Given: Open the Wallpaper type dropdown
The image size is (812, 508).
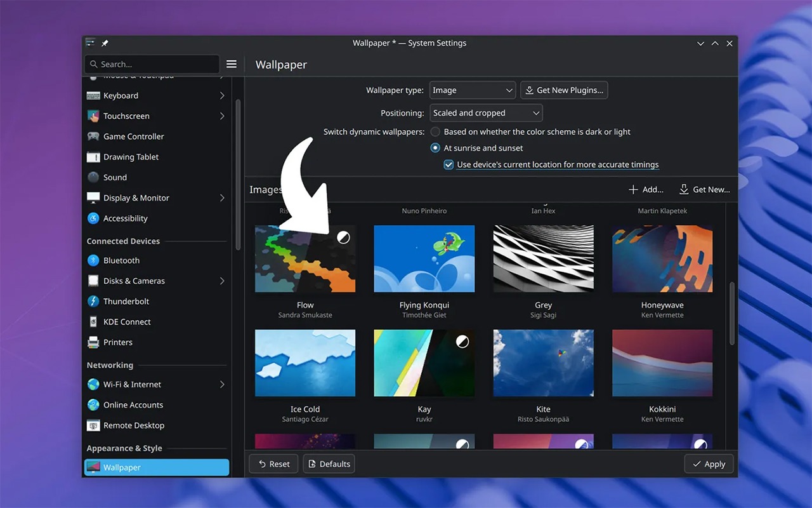Looking at the screenshot, I should [473, 90].
